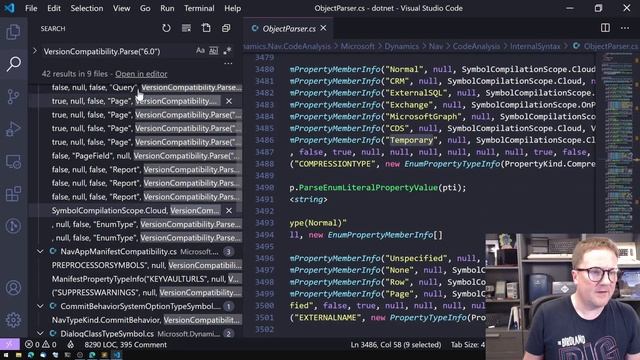640x360 pixels.
Task: Open the Run menu
Action: pos(167,8)
